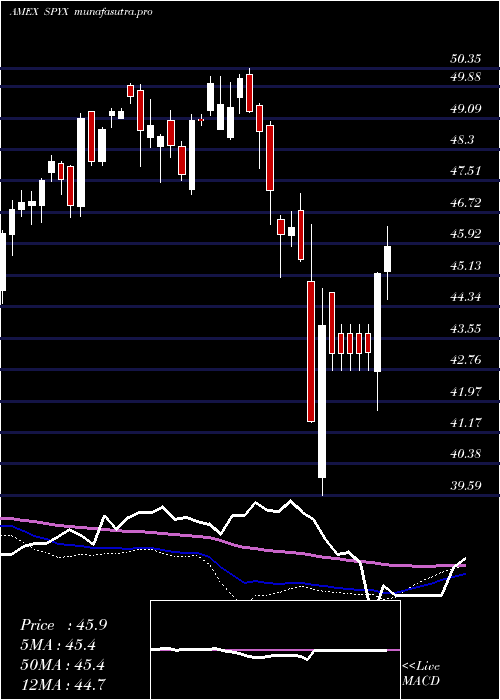Select the 45.92 price axis label

[x=464, y=233]
